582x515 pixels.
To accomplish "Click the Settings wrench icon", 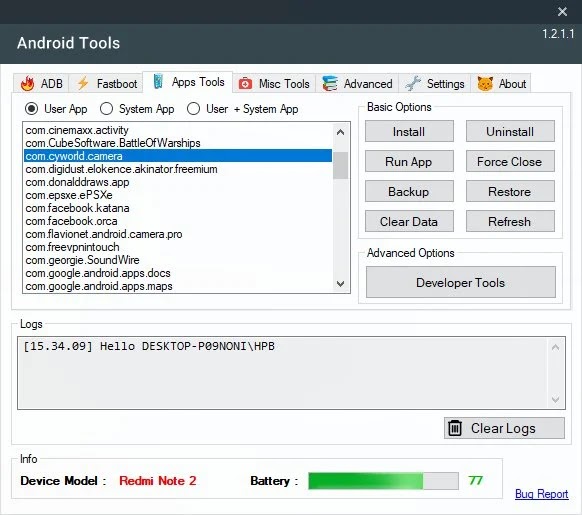I will coord(413,84).
